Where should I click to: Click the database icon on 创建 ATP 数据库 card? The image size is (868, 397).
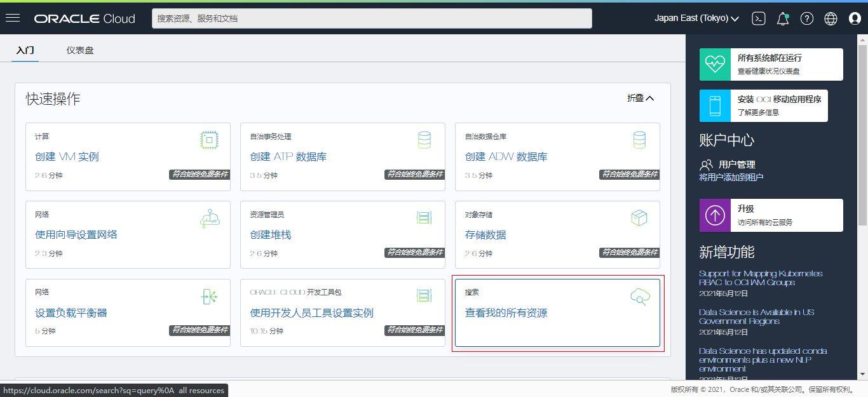pyautogui.click(x=424, y=140)
